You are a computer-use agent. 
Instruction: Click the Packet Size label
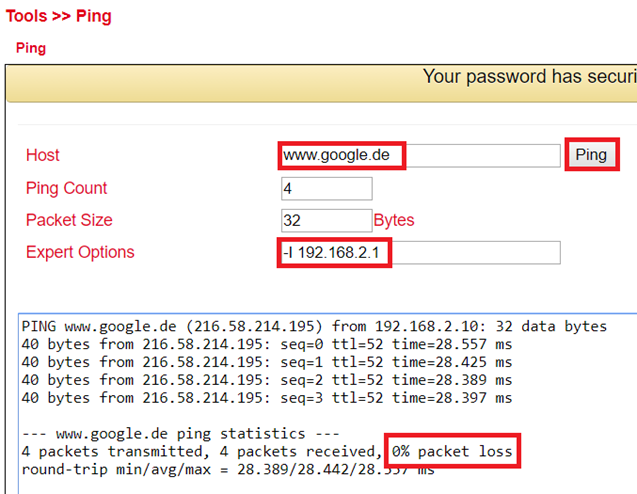click(69, 220)
